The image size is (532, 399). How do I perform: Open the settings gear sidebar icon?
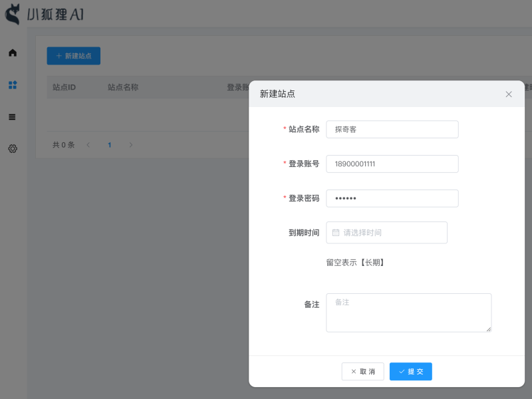tap(13, 148)
